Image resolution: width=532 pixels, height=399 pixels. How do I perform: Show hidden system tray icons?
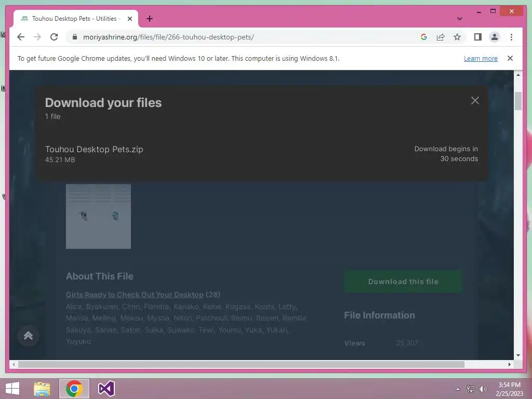tap(458, 389)
